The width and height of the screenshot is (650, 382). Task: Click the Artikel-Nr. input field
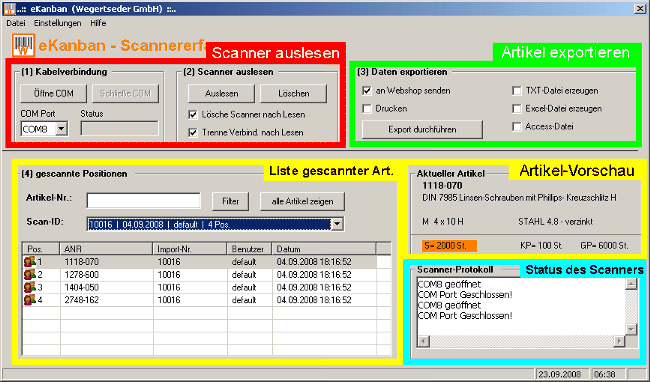(x=143, y=201)
